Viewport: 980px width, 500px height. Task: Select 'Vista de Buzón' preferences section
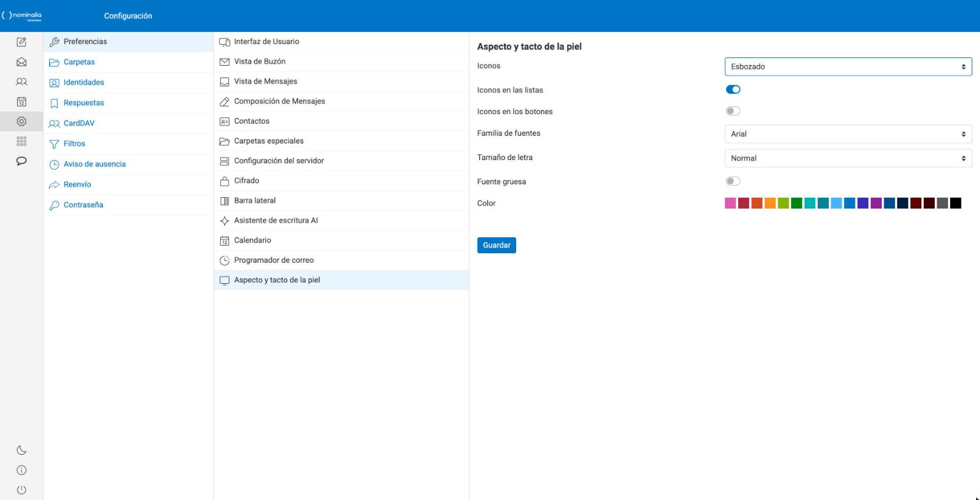click(x=341, y=62)
